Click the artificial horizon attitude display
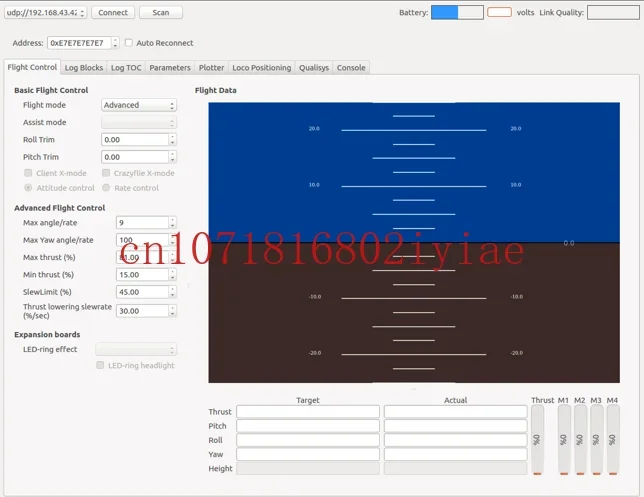Image resolution: width=644 pixels, height=497 pixels. [x=414, y=242]
